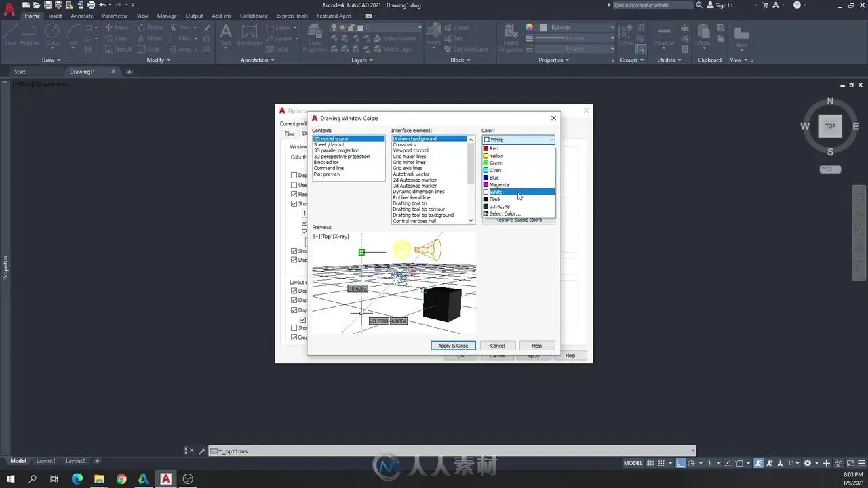The width and height of the screenshot is (868, 488).
Task: Toggle snap mode dots icon in status bar
Action: coord(663,463)
